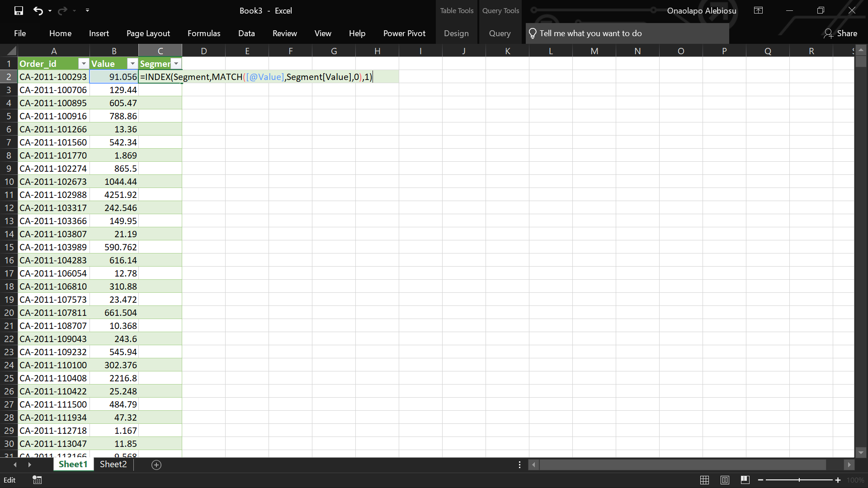Open the Segment column filter dropdown
The height and width of the screenshot is (488, 868).
[x=176, y=64]
